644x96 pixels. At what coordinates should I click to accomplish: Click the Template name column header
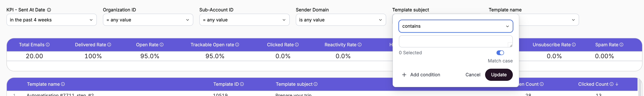pos(43,84)
